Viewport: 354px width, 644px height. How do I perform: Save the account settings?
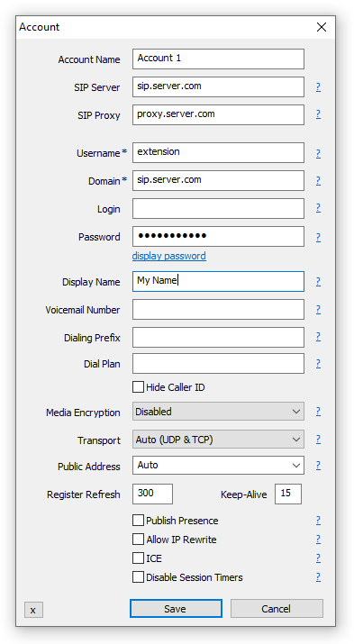pos(176,608)
